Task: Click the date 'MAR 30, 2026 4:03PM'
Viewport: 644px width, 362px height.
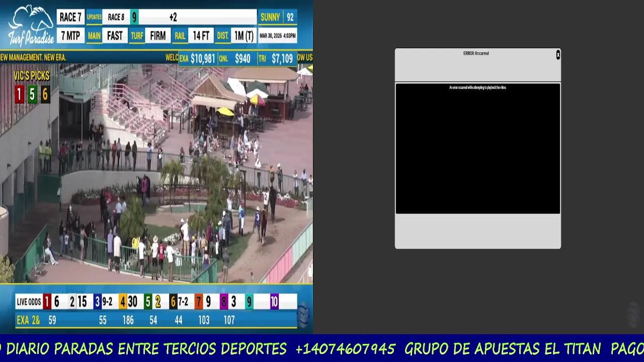Action: tap(277, 36)
